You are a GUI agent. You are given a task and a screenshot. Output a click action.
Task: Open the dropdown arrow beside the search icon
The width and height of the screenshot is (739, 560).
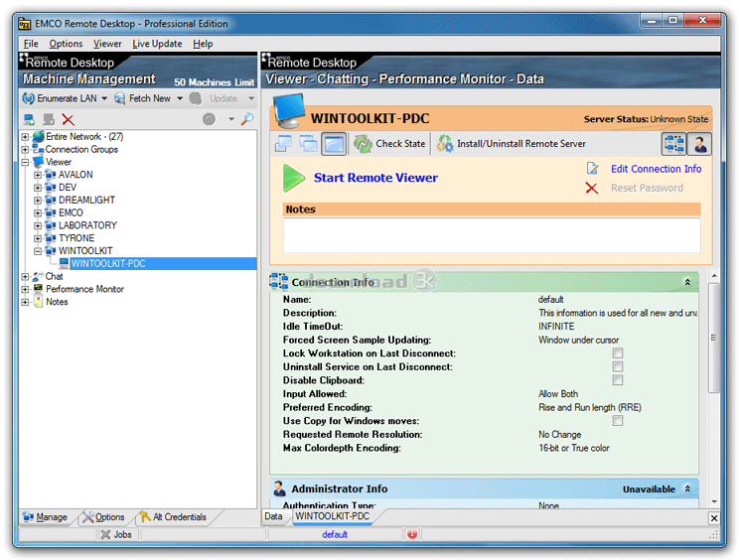231,119
